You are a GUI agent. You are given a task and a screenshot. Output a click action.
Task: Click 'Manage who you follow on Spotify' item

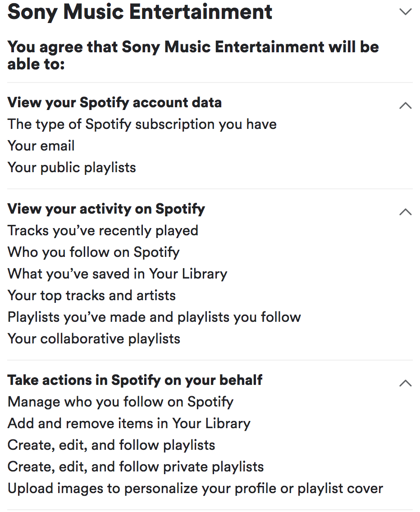pyautogui.click(x=121, y=402)
